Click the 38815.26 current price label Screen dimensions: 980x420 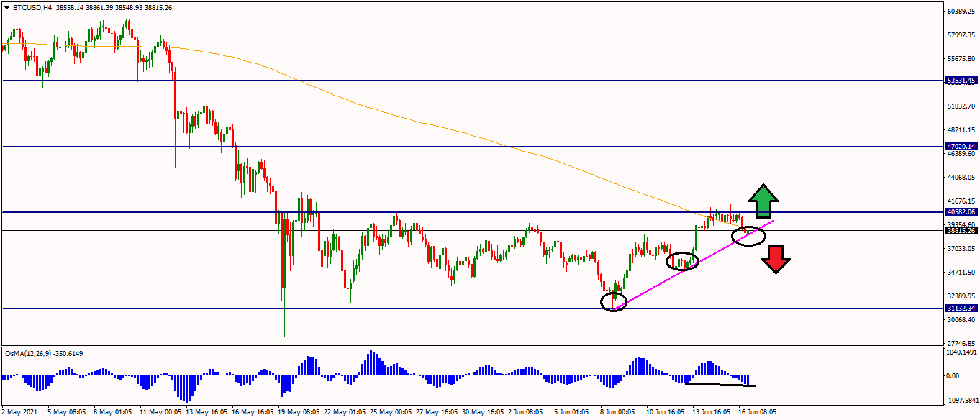click(961, 231)
